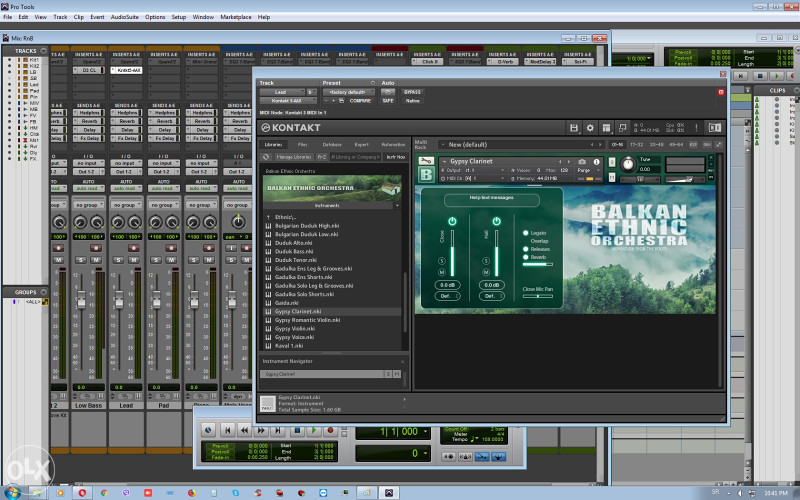Adjust the Reverb amount slider

pos(537,264)
